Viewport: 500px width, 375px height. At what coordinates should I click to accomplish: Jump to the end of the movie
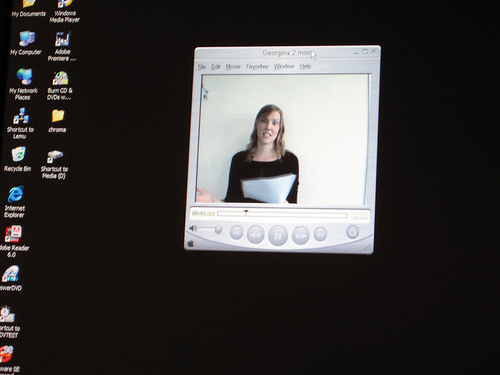(320, 234)
